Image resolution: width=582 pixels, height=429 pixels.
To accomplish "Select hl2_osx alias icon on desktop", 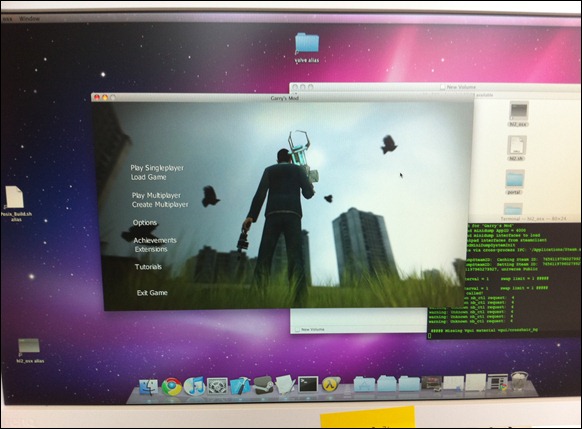I will (30, 350).
